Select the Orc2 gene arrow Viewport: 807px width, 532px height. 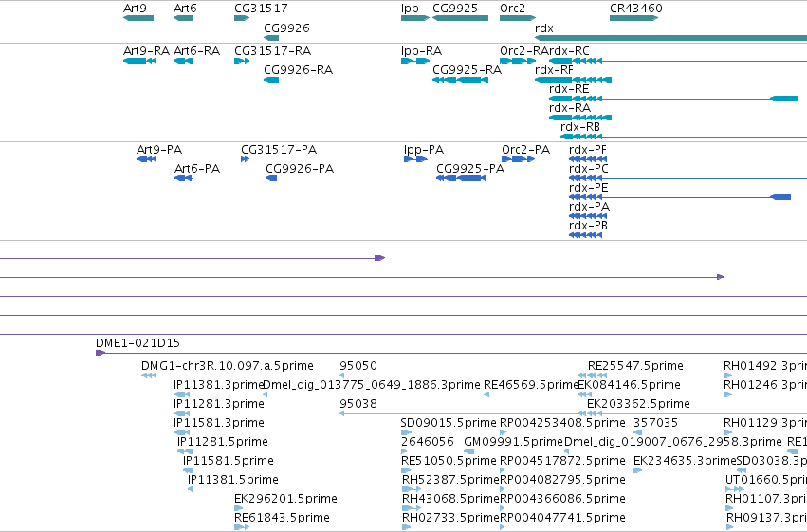click(518, 18)
